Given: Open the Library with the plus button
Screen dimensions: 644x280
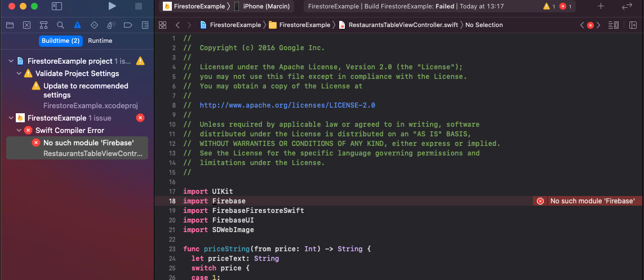Looking at the screenshot, I should point(601,6).
